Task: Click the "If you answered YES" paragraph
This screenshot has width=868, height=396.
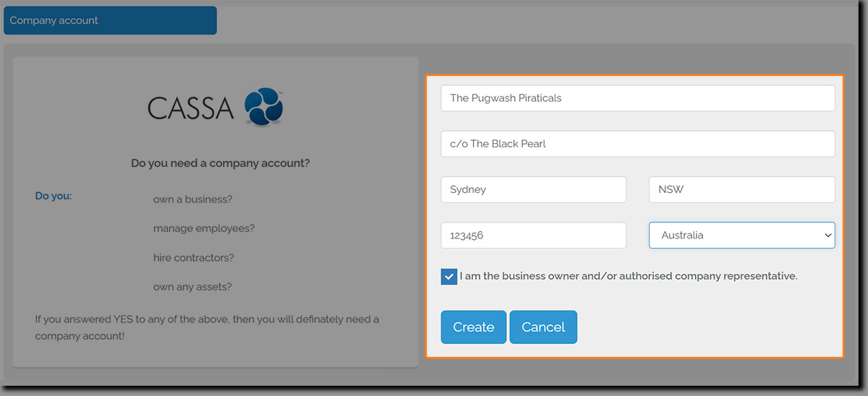Action: tap(207, 327)
